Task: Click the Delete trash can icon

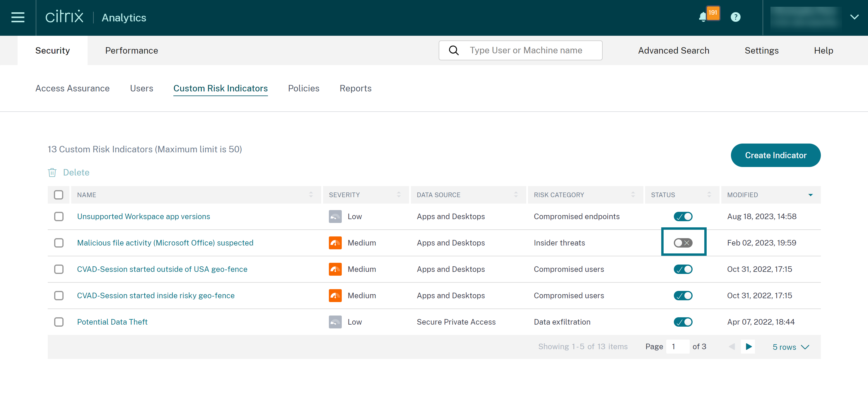Action: point(52,172)
